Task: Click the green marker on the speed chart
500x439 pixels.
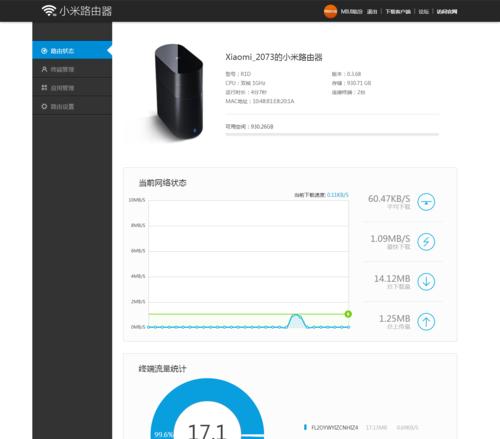Action: pyautogui.click(x=348, y=314)
